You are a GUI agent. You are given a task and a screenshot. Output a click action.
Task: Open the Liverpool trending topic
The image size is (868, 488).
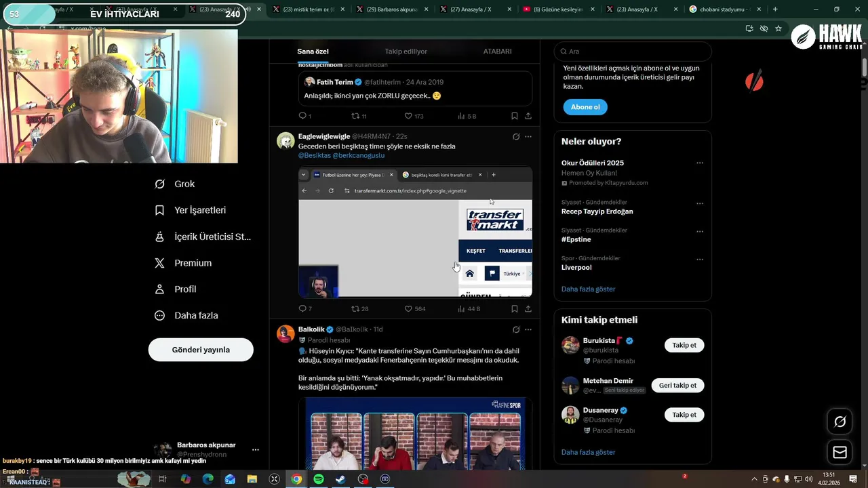point(576,268)
